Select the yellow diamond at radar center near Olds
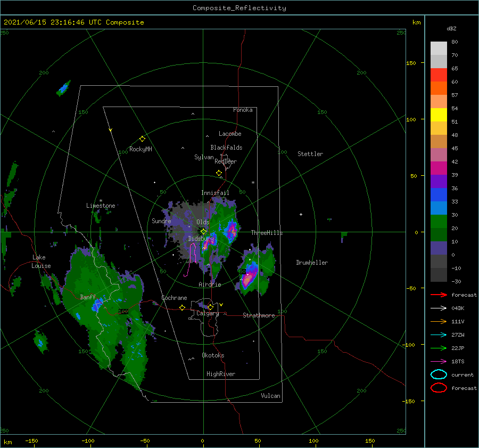The height and width of the screenshot is (448, 479). [x=203, y=232]
